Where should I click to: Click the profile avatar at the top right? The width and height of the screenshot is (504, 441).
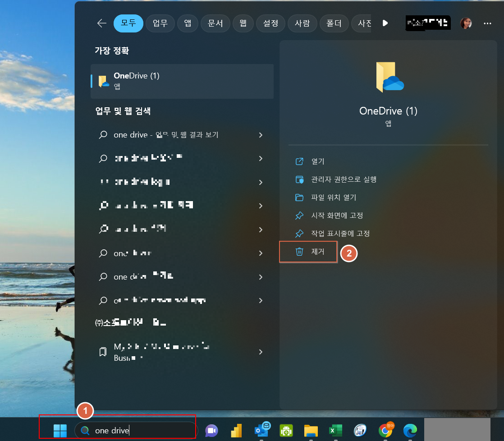[466, 23]
